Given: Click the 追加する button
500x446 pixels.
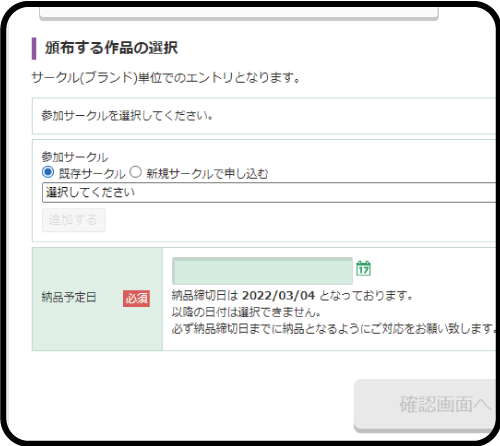Looking at the screenshot, I should (74, 220).
